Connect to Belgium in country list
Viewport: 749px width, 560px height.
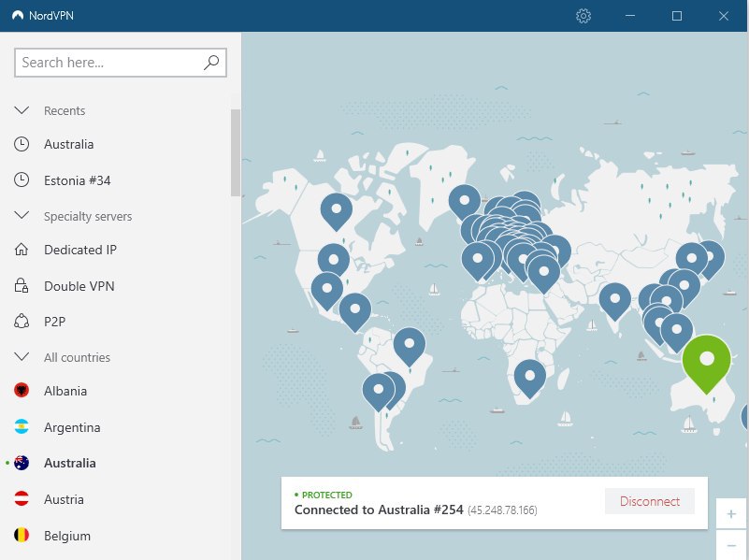tap(67, 536)
